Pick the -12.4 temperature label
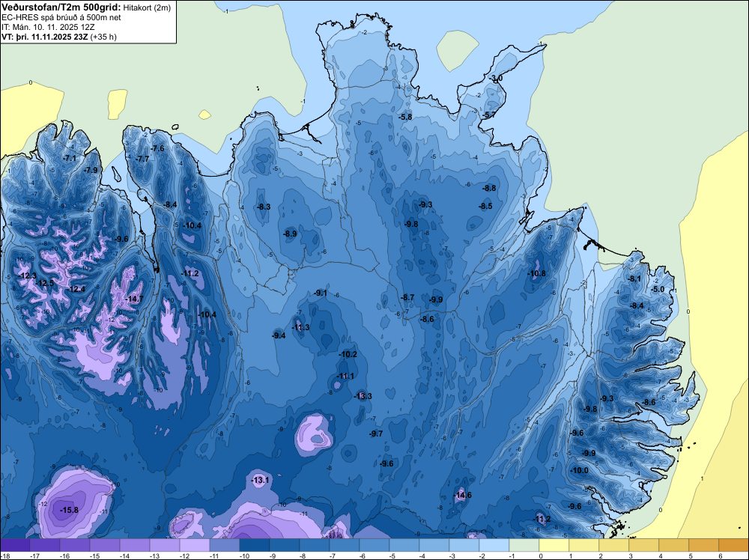 pyautogui.click(x=76, y=289)
